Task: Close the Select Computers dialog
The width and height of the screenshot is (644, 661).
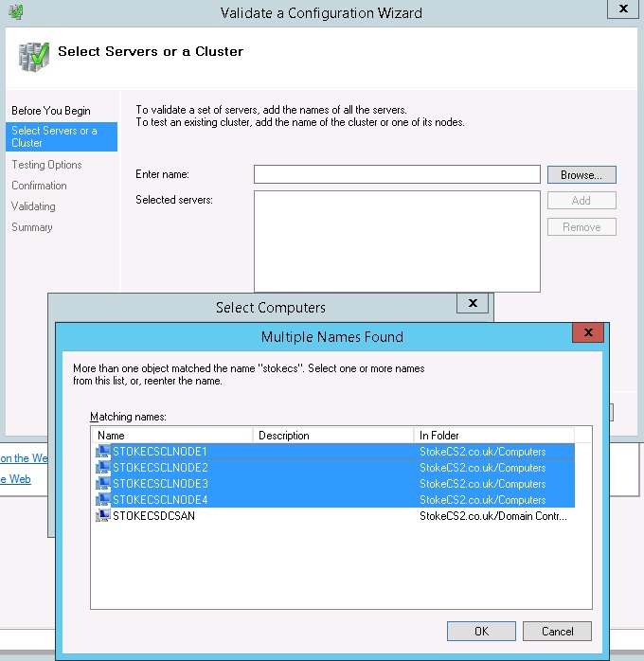Action: [x=473, y=303]
